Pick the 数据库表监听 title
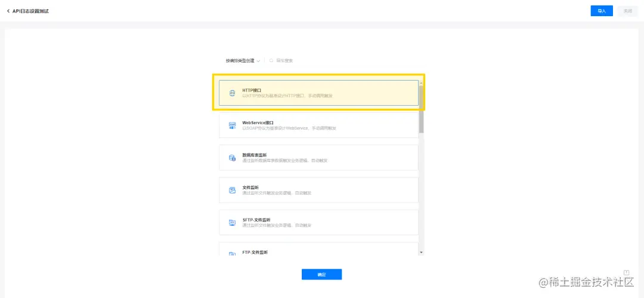This screenshot has width=644, height=298. pyautogui.click(x=254, y=155)
